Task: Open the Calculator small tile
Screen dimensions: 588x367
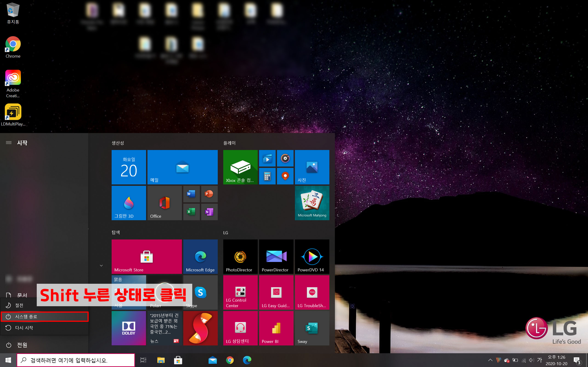Action: [267, 176]
